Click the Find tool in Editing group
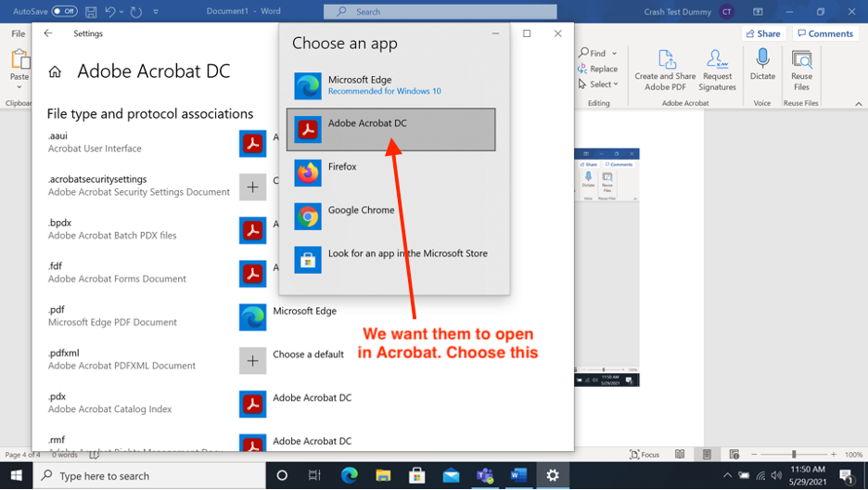Image resolution: width=868 pixels, height=490 pixels. click(593, 53)
